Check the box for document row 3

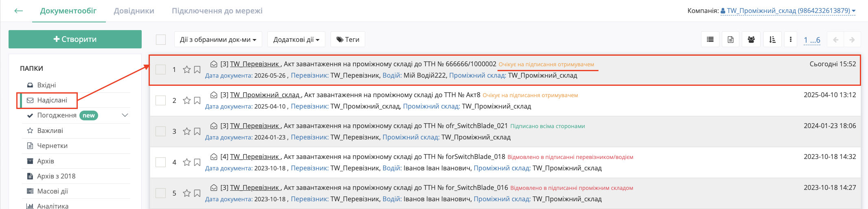pos(161,131)
